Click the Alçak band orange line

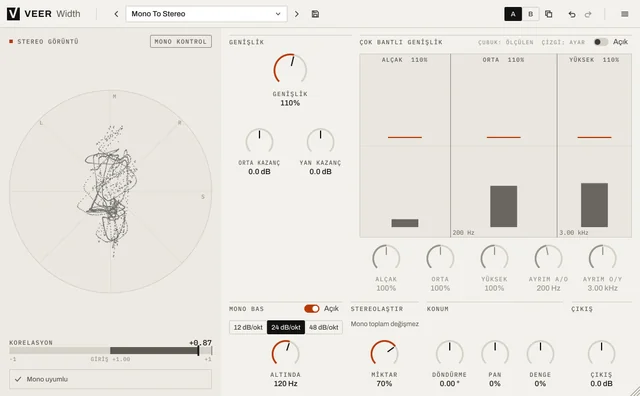click(404, 137)
